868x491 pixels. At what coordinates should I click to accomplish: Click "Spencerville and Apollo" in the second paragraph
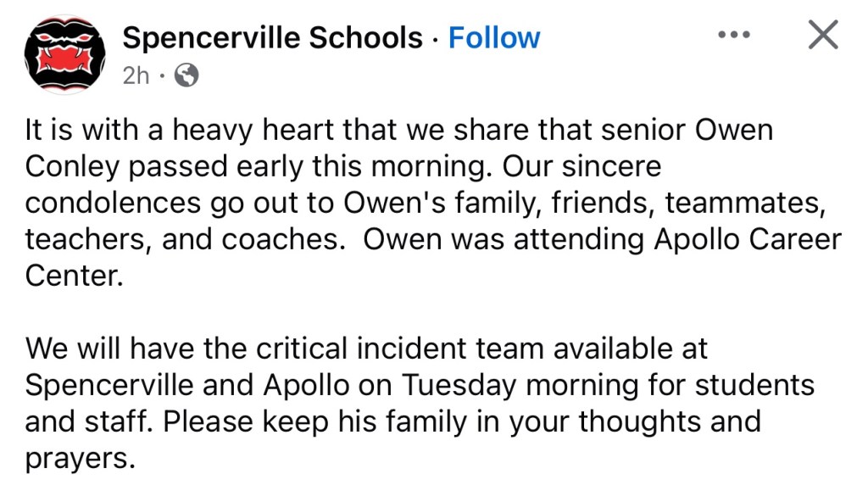click(x=186, y=385)
